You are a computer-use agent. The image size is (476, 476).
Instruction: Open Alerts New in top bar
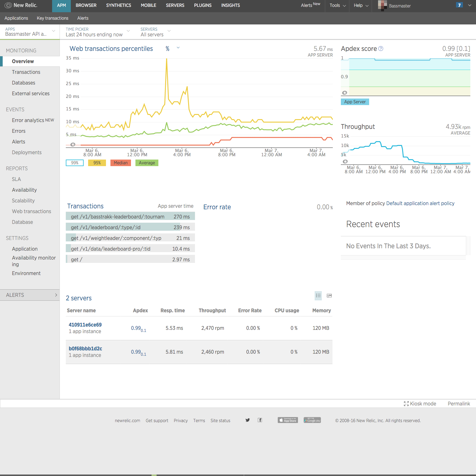click(x=310, y=5)
